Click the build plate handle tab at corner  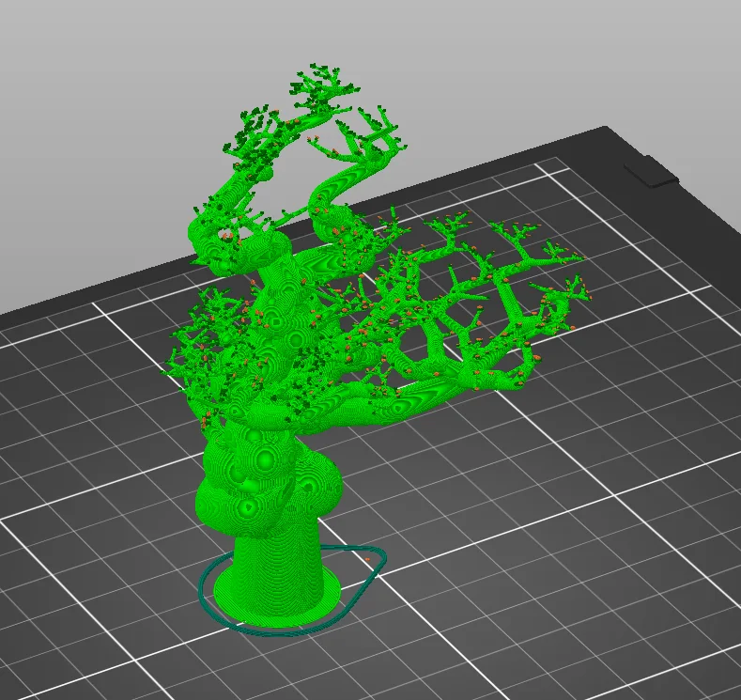coord(651,174)
